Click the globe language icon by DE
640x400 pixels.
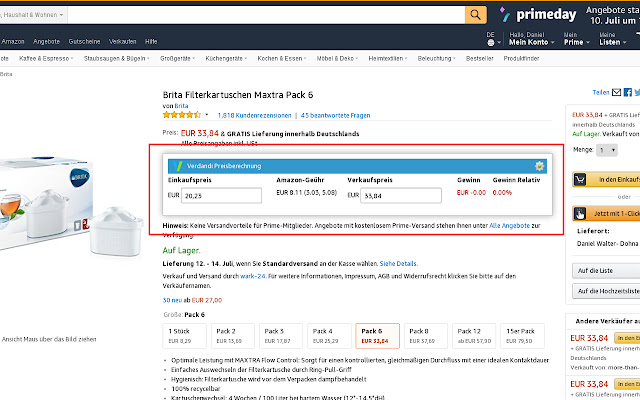click(491, 42)
